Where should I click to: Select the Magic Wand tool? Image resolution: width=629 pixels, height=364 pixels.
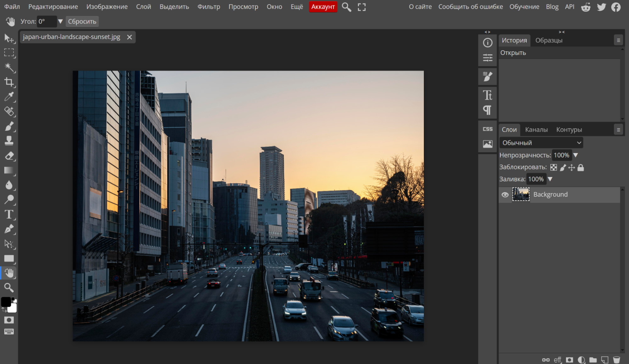pos(9,67)
